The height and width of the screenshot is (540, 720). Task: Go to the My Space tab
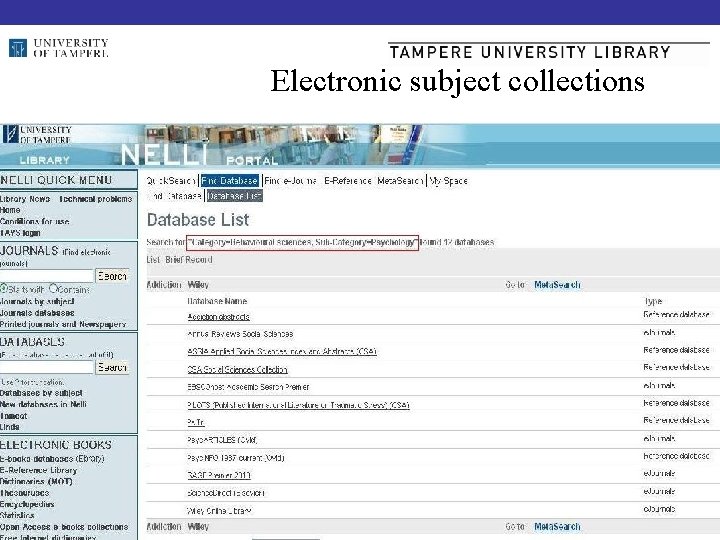[x=449, y=180]
